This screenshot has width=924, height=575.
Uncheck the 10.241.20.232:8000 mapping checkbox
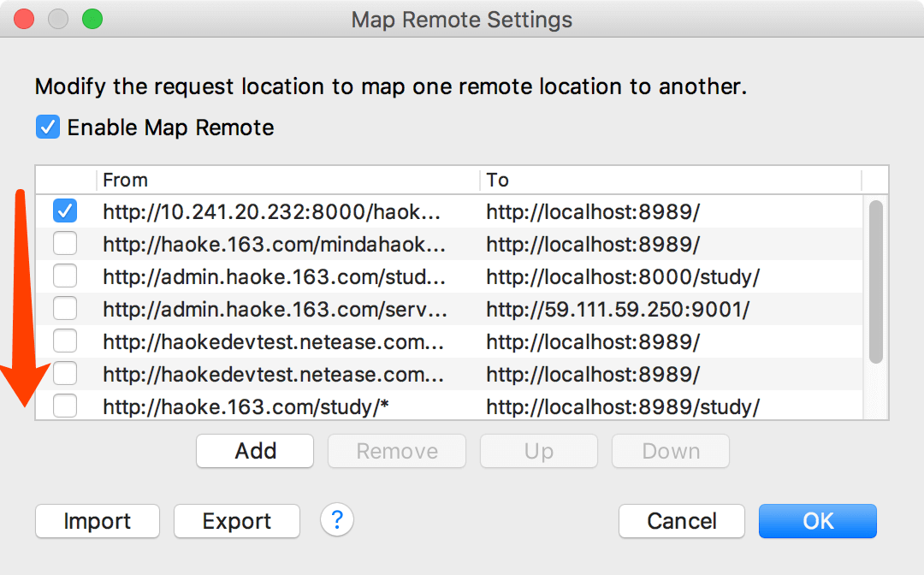coord(65,211)
